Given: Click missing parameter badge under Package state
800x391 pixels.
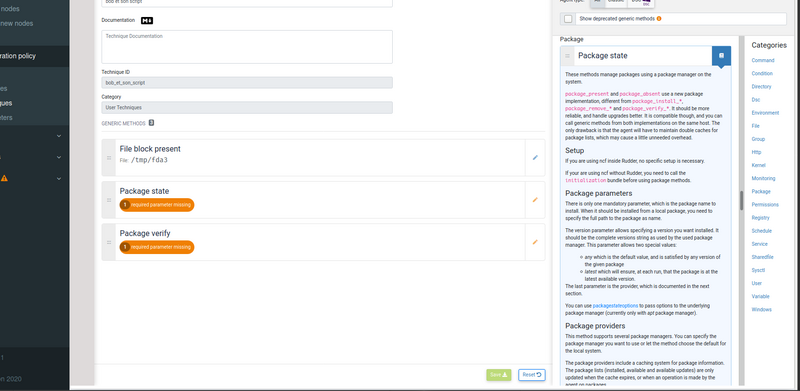Looking at the screenshot, I should click(157, 205).
